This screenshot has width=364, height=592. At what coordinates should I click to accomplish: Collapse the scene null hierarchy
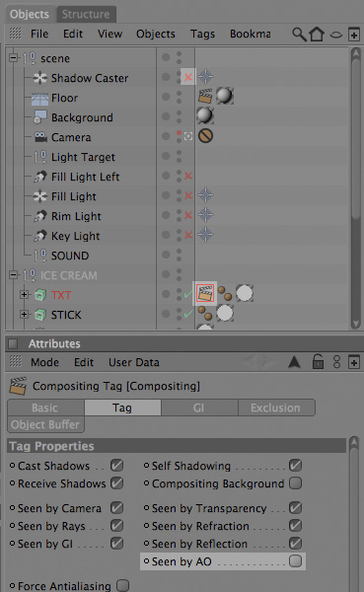pos(14,58)
